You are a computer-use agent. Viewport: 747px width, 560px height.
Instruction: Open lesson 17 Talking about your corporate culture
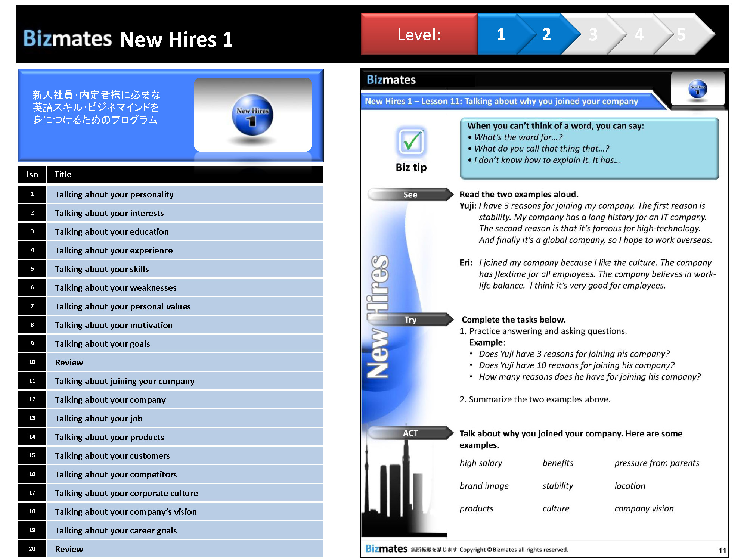tap(126, 493)
